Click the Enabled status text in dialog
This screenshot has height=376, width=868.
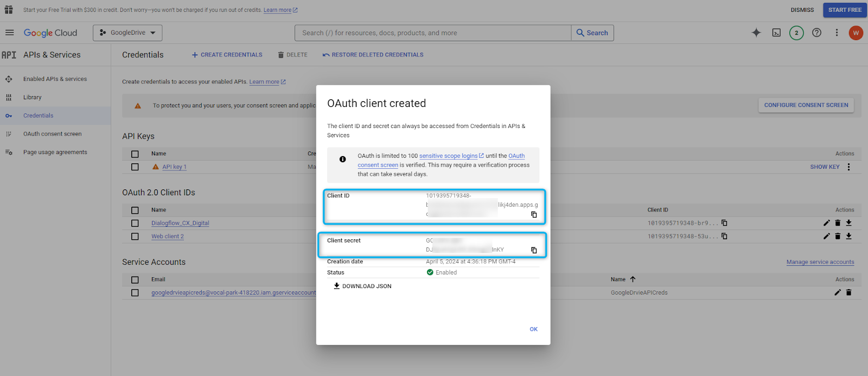[446, 272]
